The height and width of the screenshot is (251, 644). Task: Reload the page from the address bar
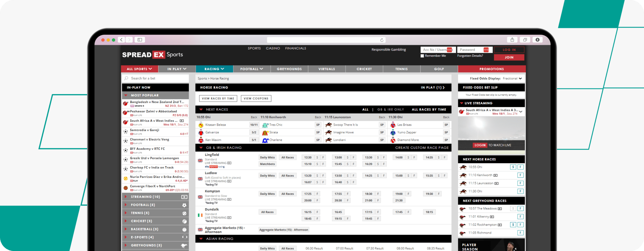[x=382, y=40]
